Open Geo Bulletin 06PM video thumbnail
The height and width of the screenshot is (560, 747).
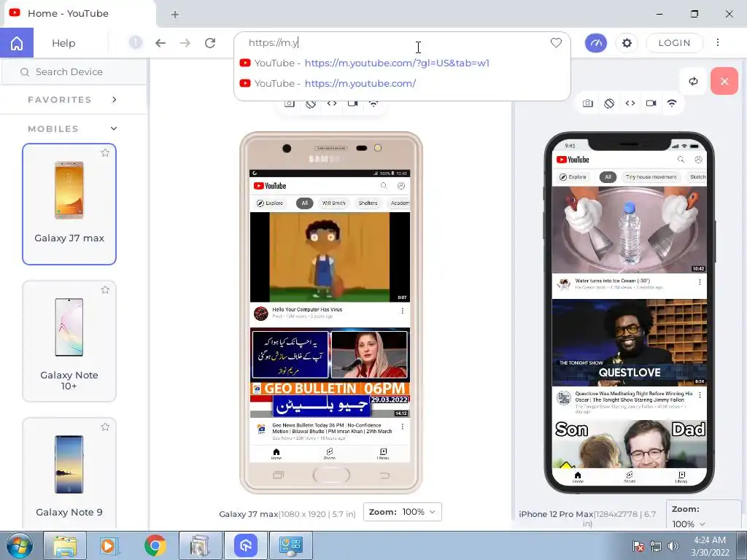coord(330,373)
